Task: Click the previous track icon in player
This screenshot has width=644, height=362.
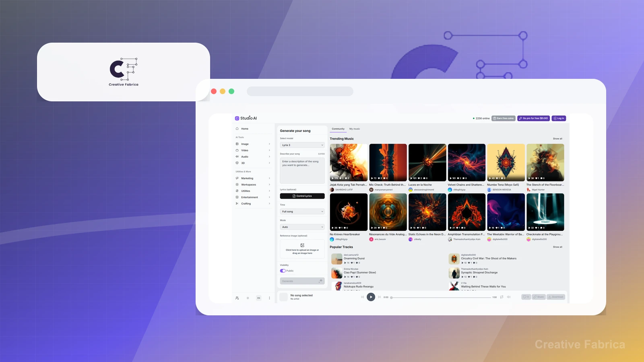Action: [363, 297]
